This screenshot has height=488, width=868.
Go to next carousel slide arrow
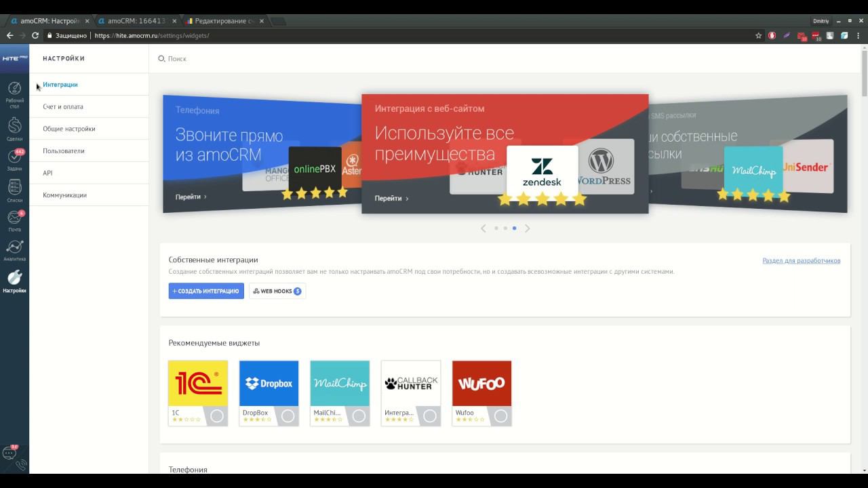(527, 228)
